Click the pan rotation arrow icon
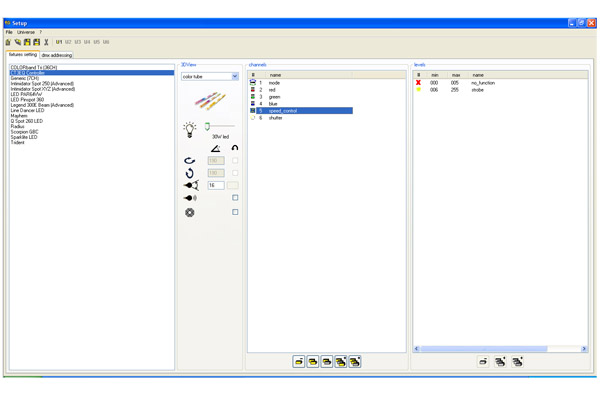600x400 pixels. click(189, 160)
